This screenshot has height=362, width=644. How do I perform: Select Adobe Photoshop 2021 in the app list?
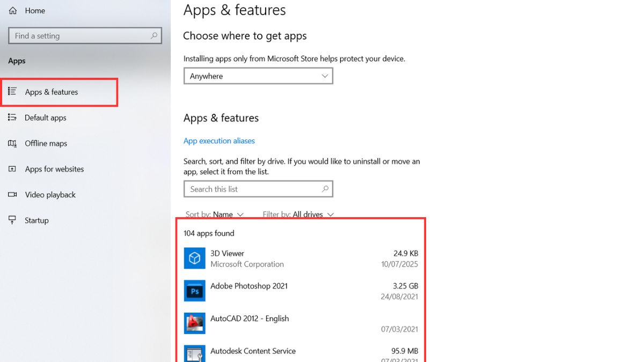point(249,286)
